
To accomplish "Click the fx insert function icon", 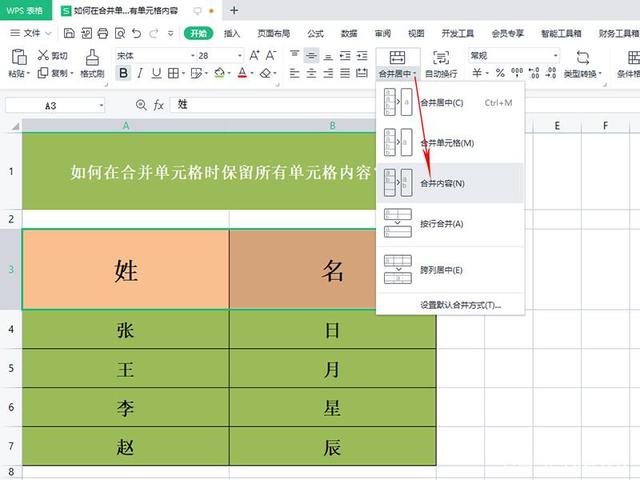I will [x=158, y=105].
